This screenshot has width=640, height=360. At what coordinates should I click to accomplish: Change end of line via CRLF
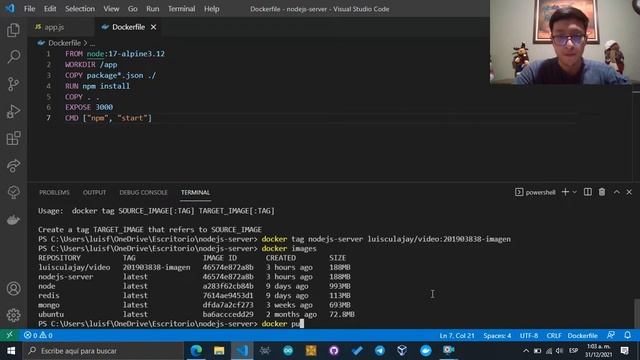(x=554, y=336)
